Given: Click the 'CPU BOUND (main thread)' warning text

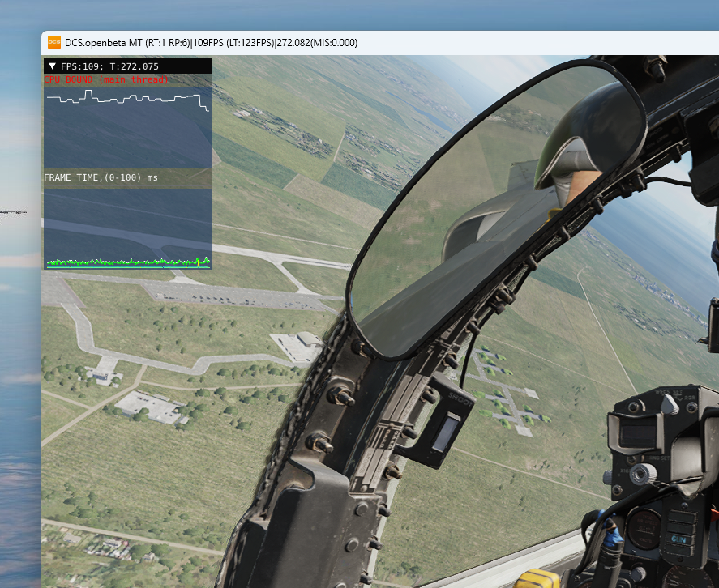Looking at the screenshot, I should pos(106,79).
